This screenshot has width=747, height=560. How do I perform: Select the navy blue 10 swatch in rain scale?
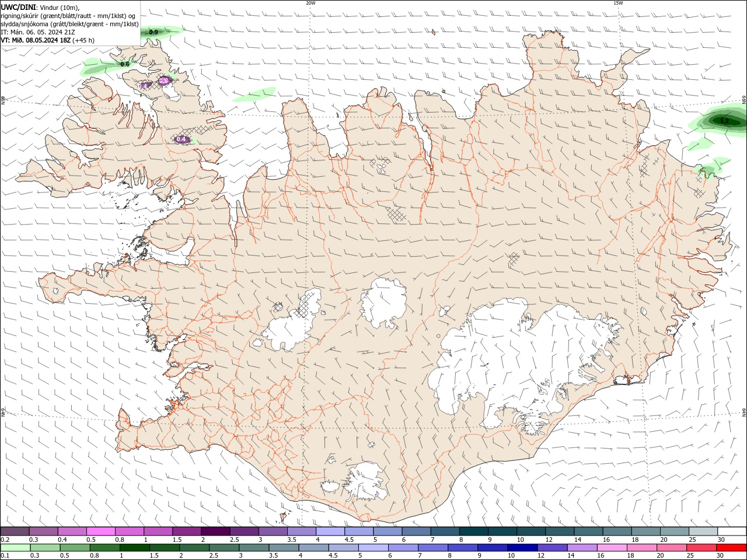[522, 548]
